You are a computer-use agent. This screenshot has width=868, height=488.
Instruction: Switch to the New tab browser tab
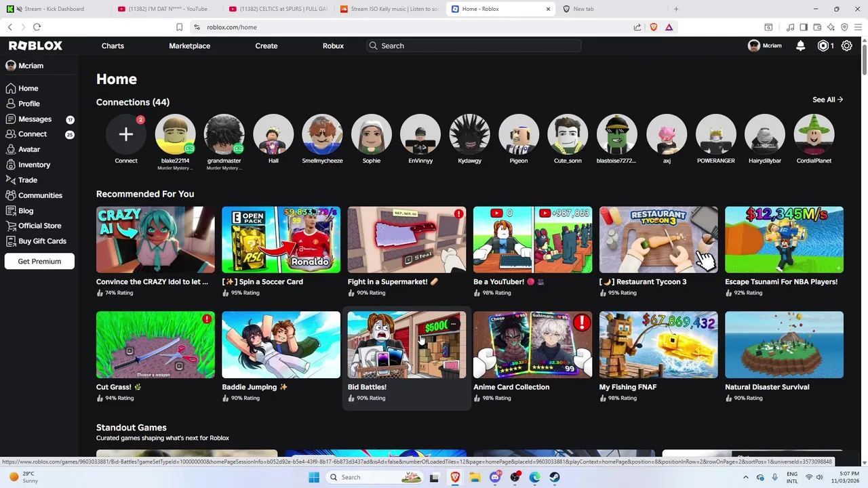tap(611, 9)
